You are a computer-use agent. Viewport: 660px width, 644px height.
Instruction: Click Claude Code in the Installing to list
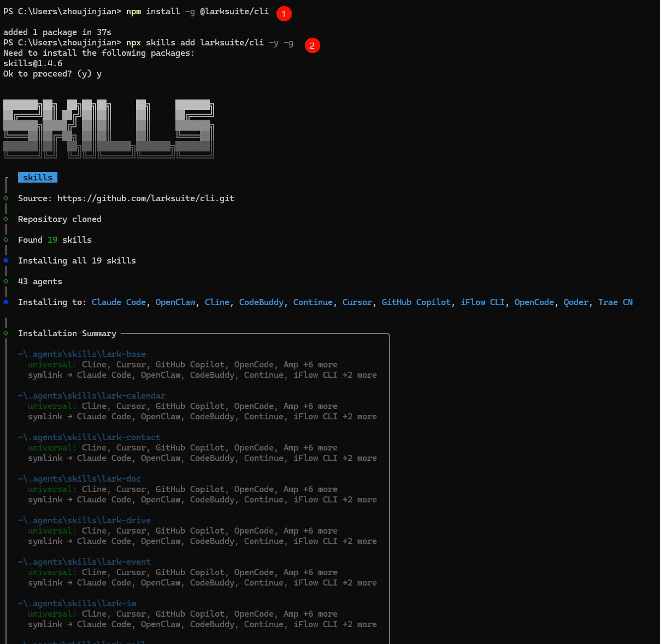coord(119,302)
